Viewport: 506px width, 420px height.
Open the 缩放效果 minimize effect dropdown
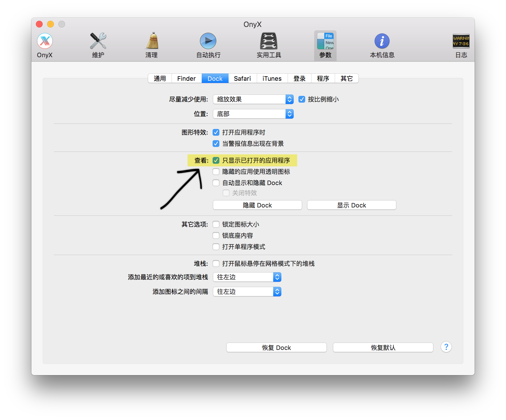253,99
